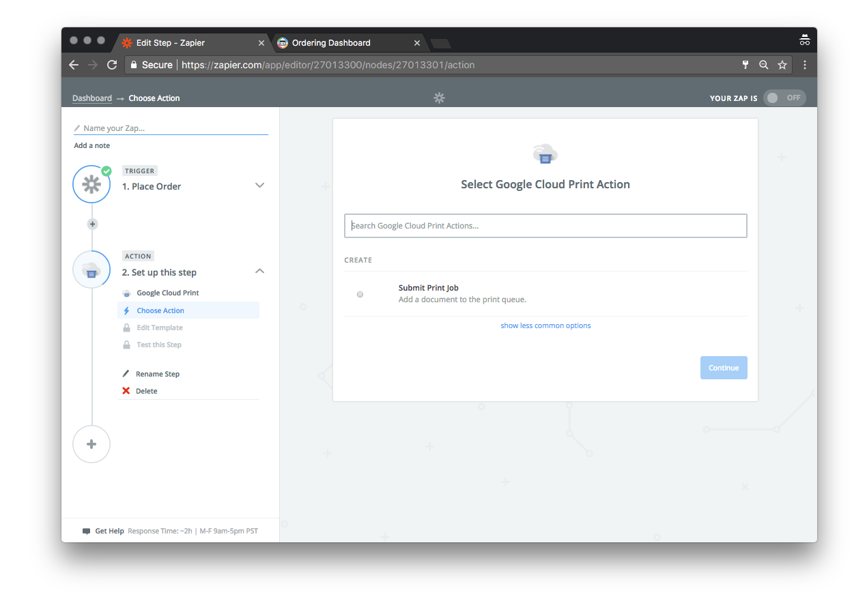Click the Continue button
The width and height of the screenshot is (867, 616).
pyautogui.click(x=724, y=368)
